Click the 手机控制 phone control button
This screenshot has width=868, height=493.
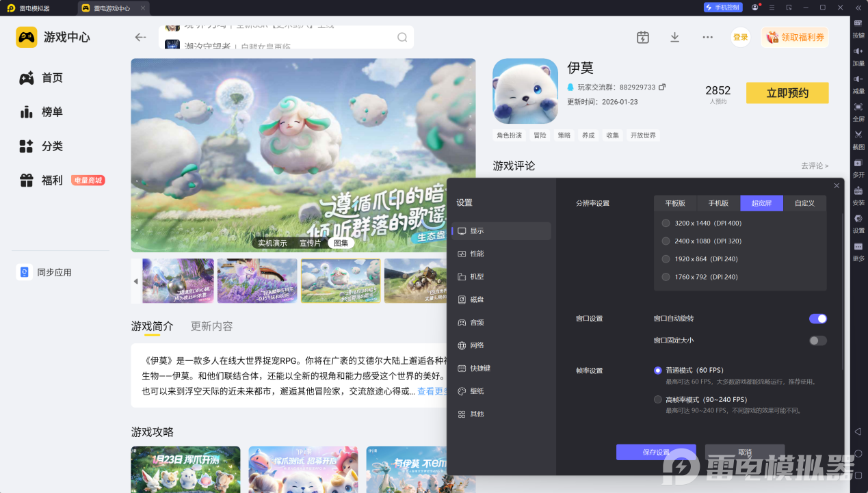[x=723, y=8]
